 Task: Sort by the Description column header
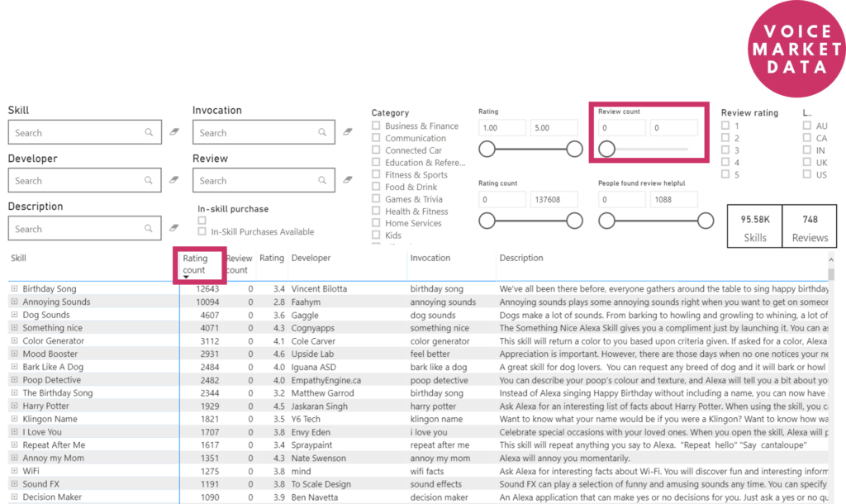tap(521, 258)
